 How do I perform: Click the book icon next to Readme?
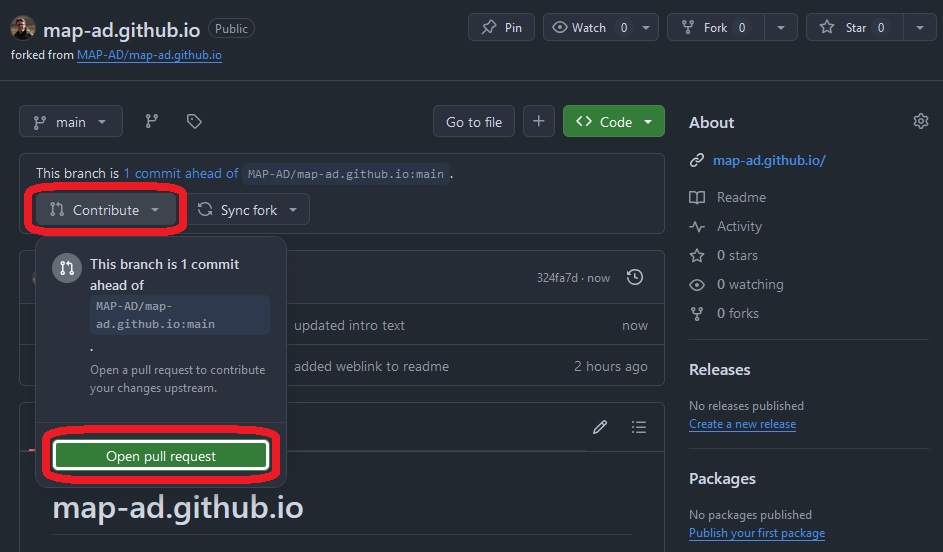pyautogui.click(x=696, y=197)
